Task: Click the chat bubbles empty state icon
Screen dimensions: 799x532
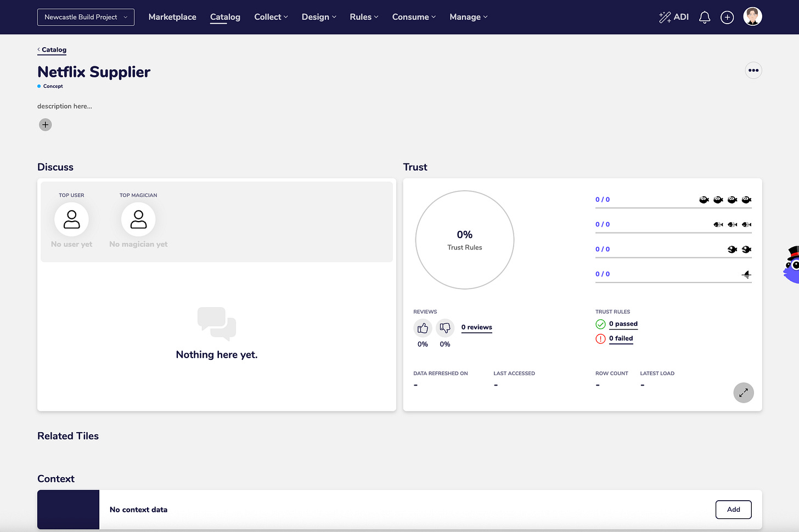Action: pyautogui.click(x=217, y=324)
